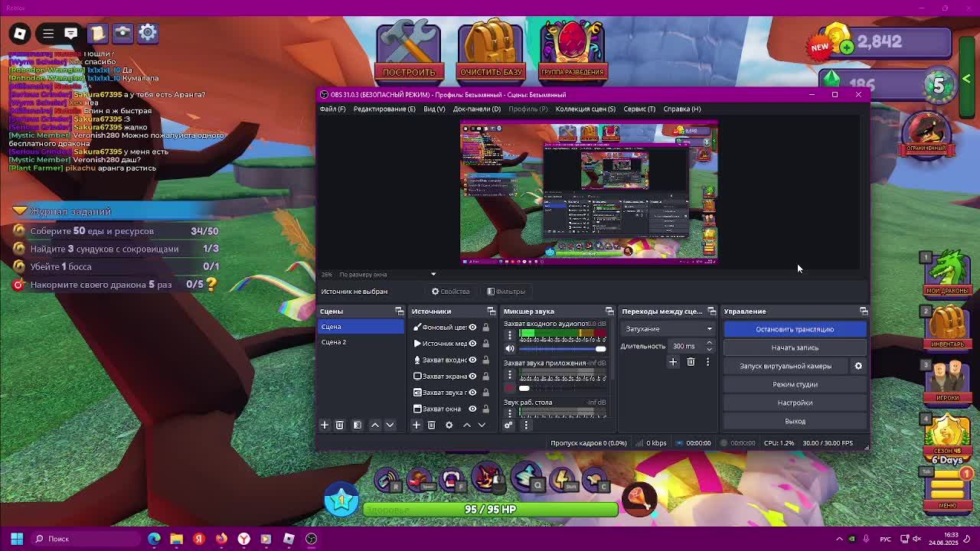
Task: Adjust Захват звука приложения volume slider
Action: 563,388
